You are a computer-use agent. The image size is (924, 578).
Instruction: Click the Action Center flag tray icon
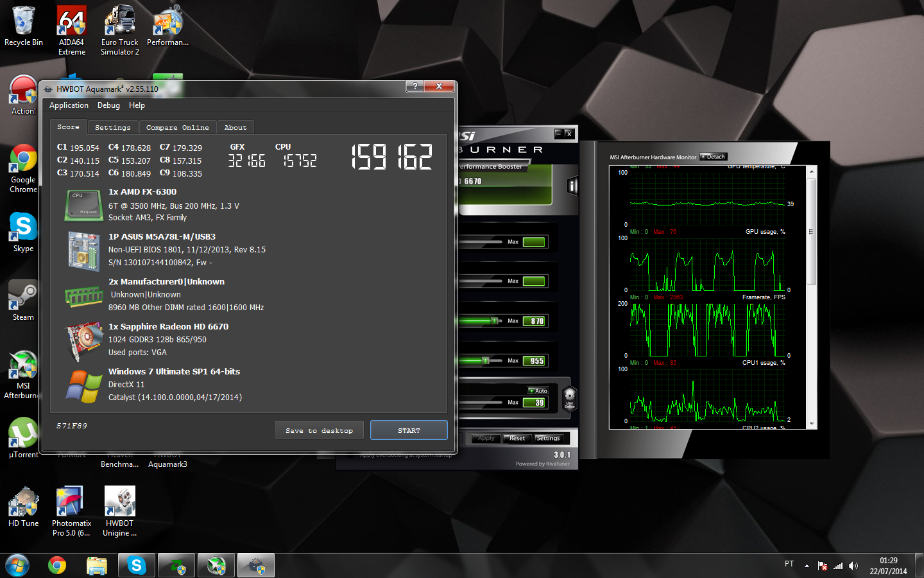[823, 566]
